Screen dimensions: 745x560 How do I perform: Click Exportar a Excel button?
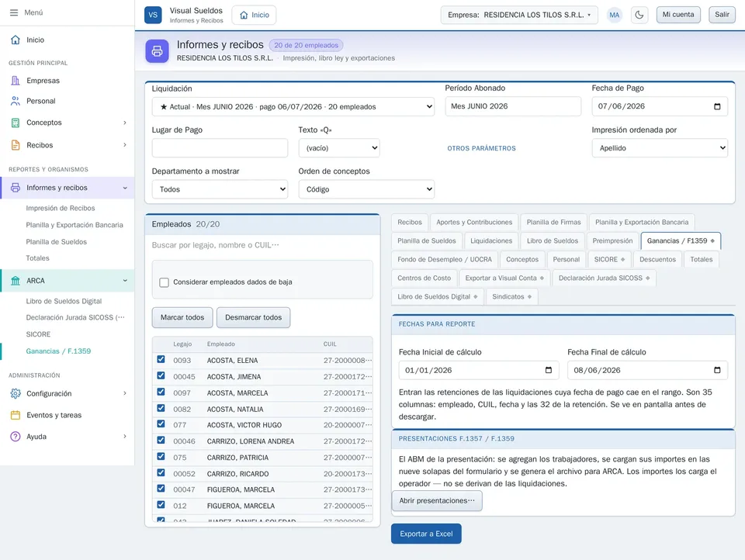(x=426, y=534)
